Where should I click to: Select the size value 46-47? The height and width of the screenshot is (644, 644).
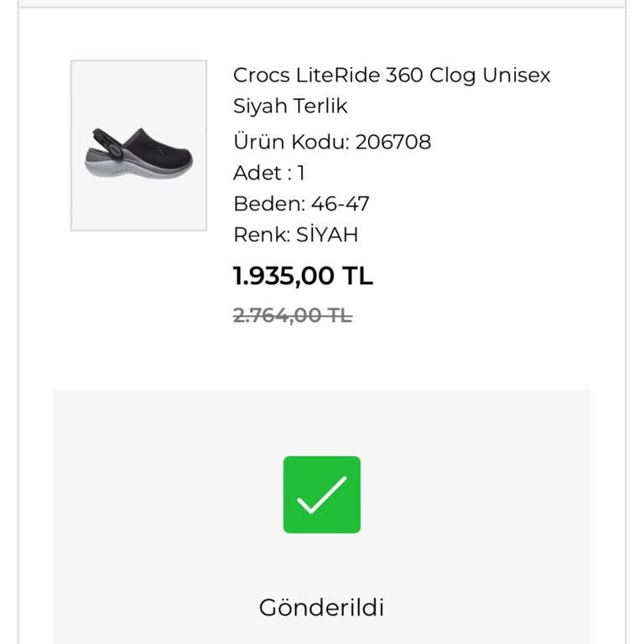tap(340, 204)
